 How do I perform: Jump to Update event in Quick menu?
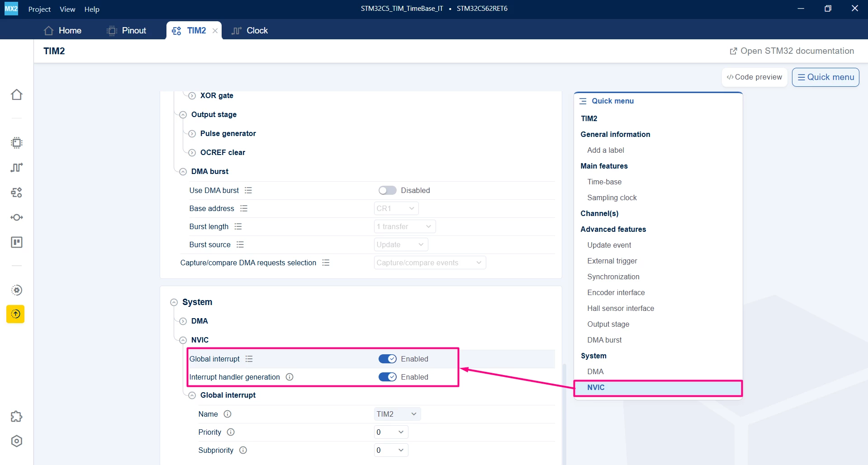tap(609, 245)
